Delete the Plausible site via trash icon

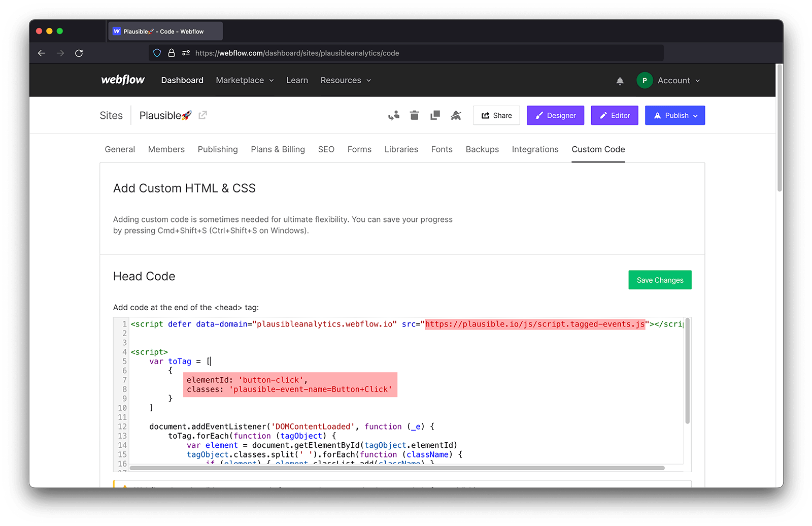pos(414,115)
